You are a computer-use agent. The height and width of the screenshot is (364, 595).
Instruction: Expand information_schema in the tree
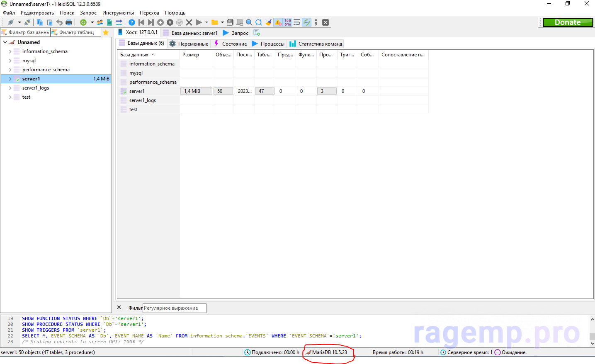10,51
